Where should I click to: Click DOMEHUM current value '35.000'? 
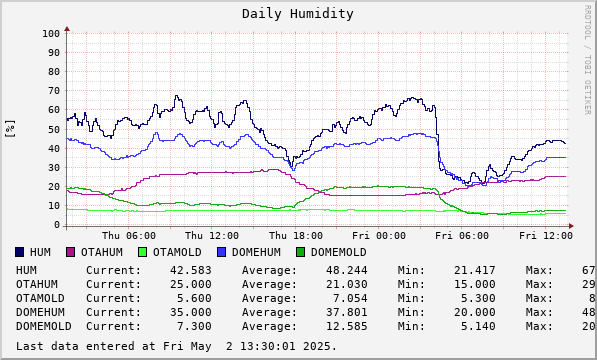click(x=190, y=312)
